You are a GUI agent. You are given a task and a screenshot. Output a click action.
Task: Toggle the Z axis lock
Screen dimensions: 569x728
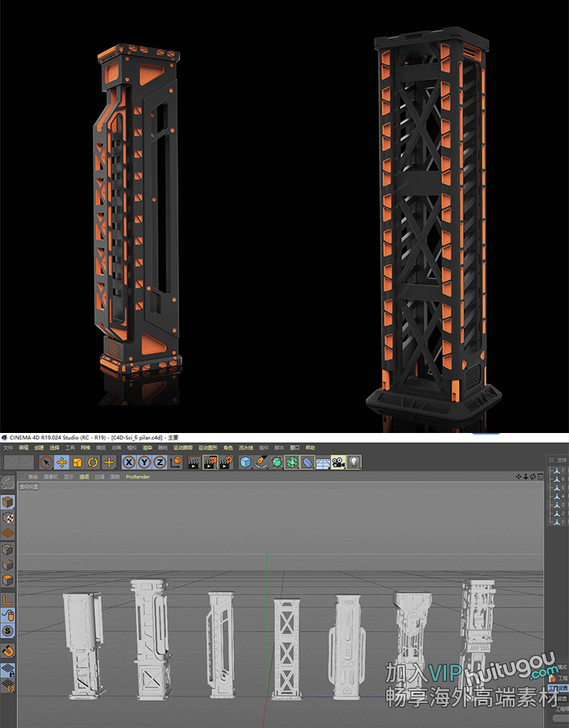tap(160, 462)
